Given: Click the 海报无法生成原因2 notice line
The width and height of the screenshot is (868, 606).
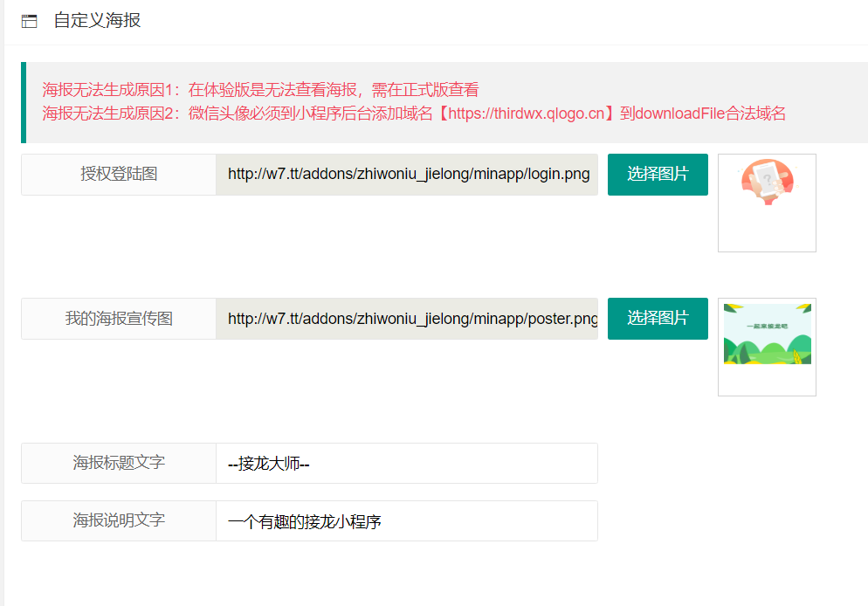Looking at the screenshot, I should (x=414, y=114).
